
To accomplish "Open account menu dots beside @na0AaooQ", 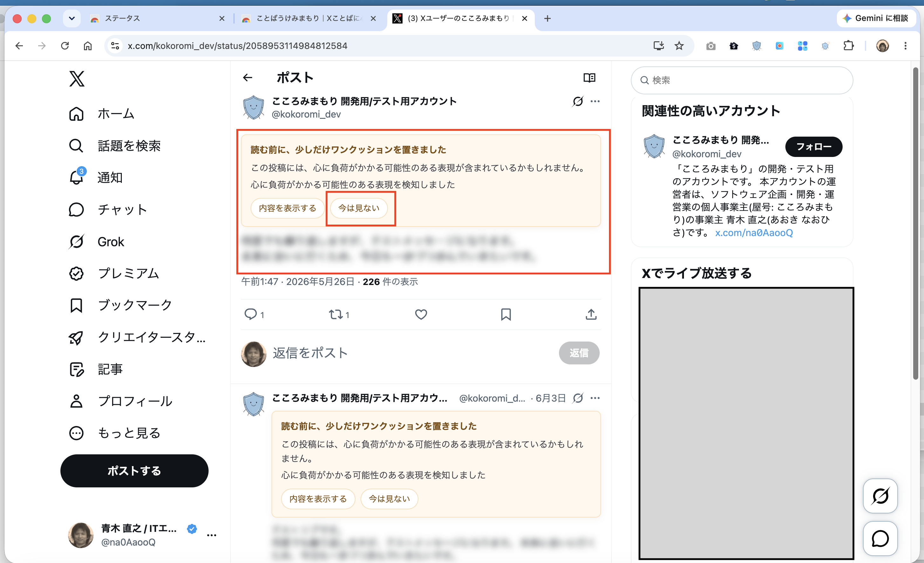I will 211,535.
